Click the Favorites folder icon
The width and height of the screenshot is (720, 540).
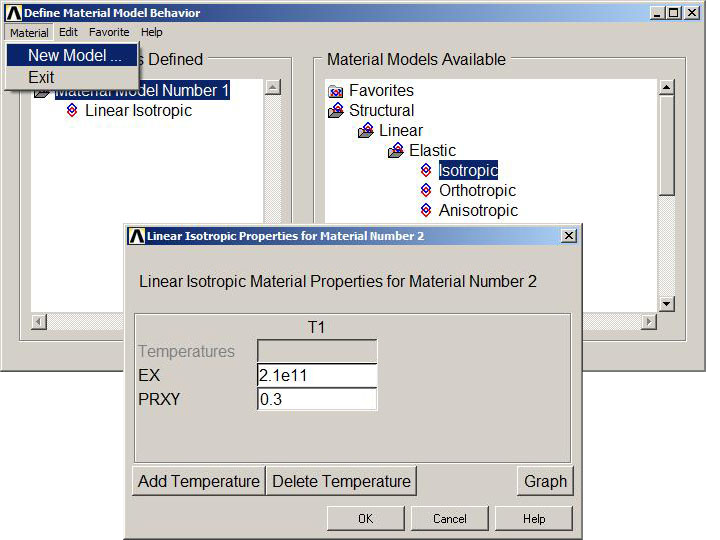click(336, 91)
